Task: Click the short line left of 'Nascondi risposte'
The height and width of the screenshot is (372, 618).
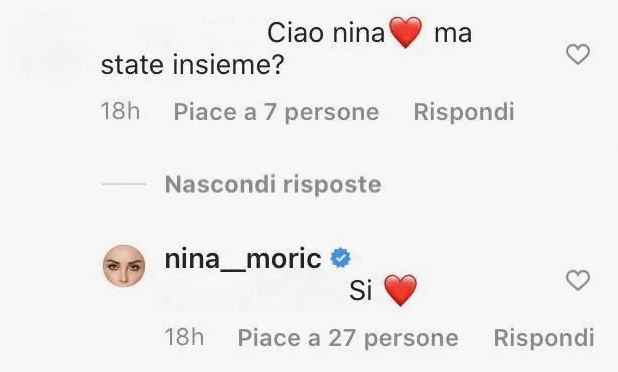Action: [x=124, y=184]
